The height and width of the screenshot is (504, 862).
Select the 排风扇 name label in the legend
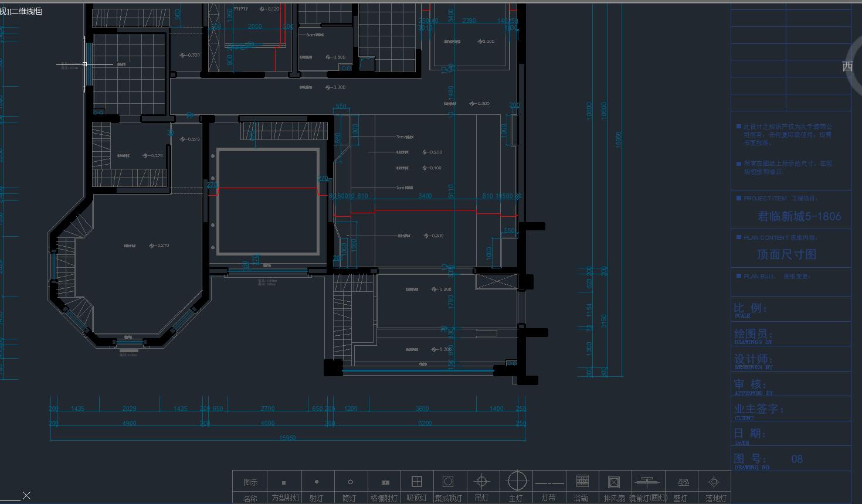coord(614,498)
